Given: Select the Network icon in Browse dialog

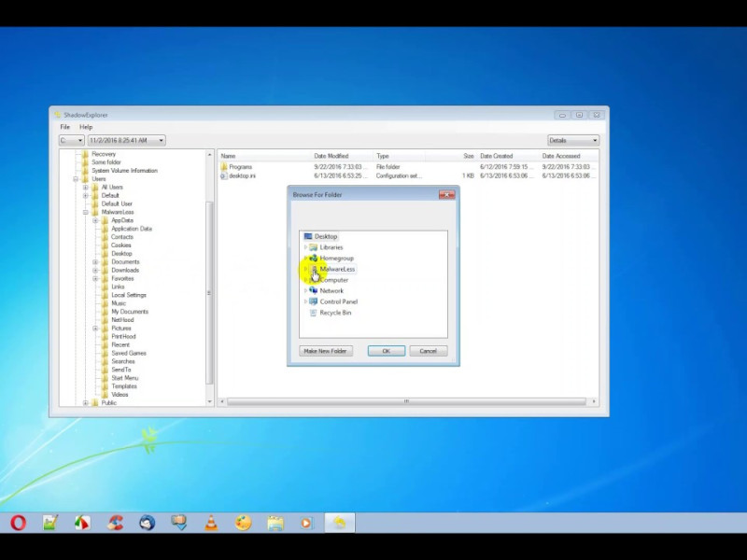Looking at the screenshot, I should click(314, 290).
